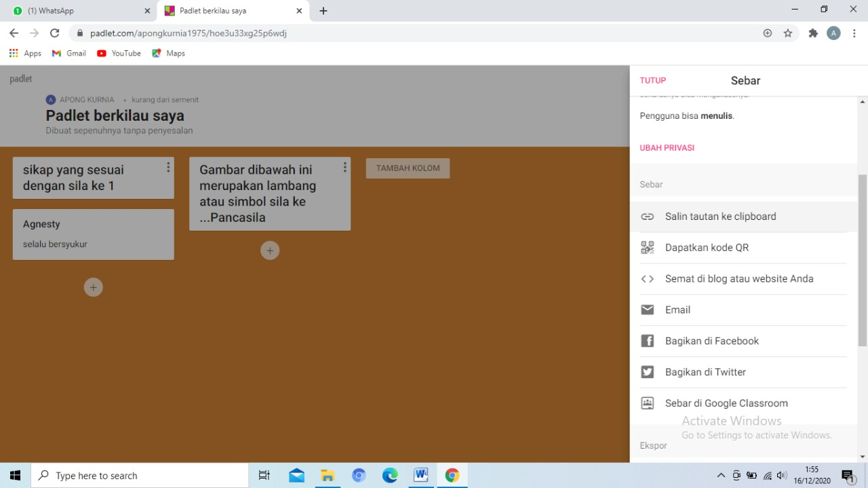
Task: Close share panel with TUTUP
Action: click(x=652, y=80)
